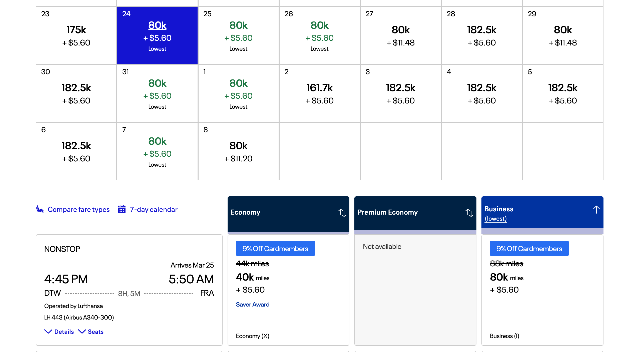Expand flight Details chevron for LH 443

pyautogui.click(x=48, y=332)
